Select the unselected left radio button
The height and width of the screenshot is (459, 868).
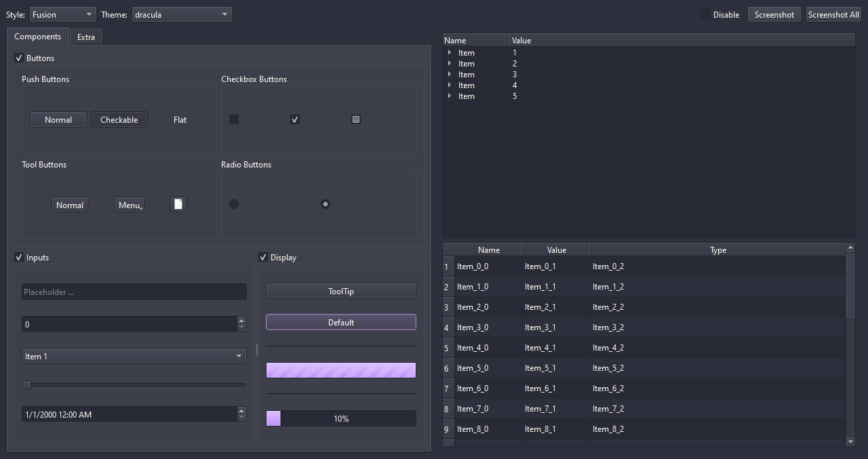[x=234, y=204]
